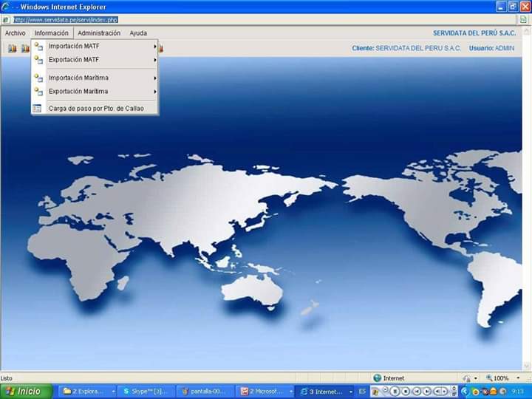The width and height of the screenshot is (532, 399).
Task: Click the Inicio start button
Action: pos(27,391)
